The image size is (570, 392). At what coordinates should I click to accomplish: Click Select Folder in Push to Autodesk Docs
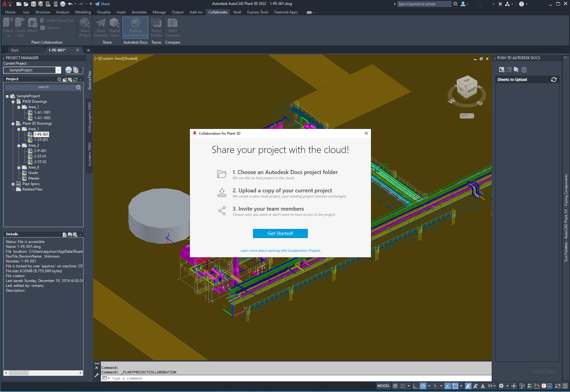(544, 372)
